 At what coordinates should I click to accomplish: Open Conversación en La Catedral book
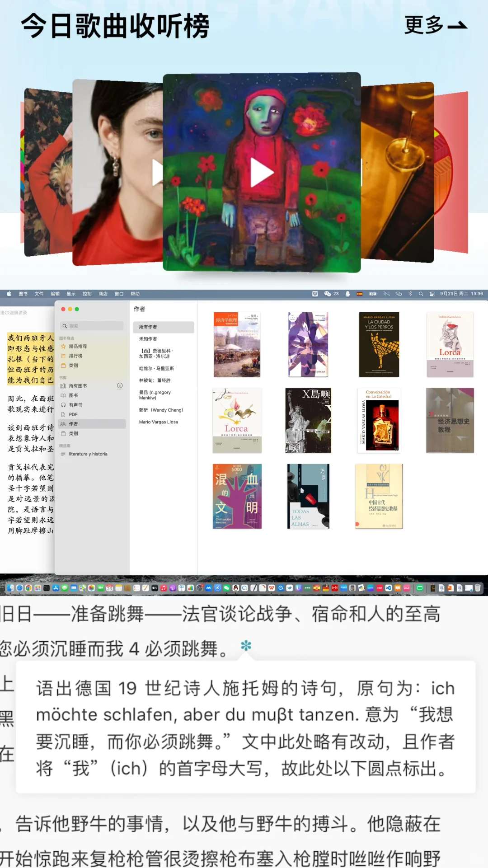[x=380, y=420]
